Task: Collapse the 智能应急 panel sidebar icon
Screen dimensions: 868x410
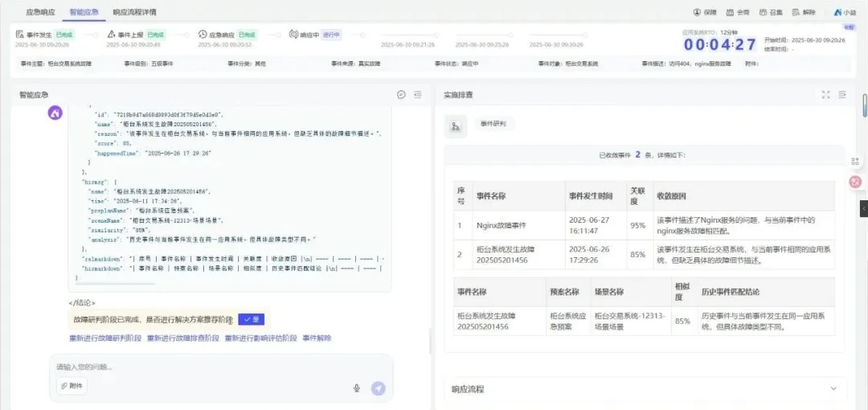Action: point(418,95)
